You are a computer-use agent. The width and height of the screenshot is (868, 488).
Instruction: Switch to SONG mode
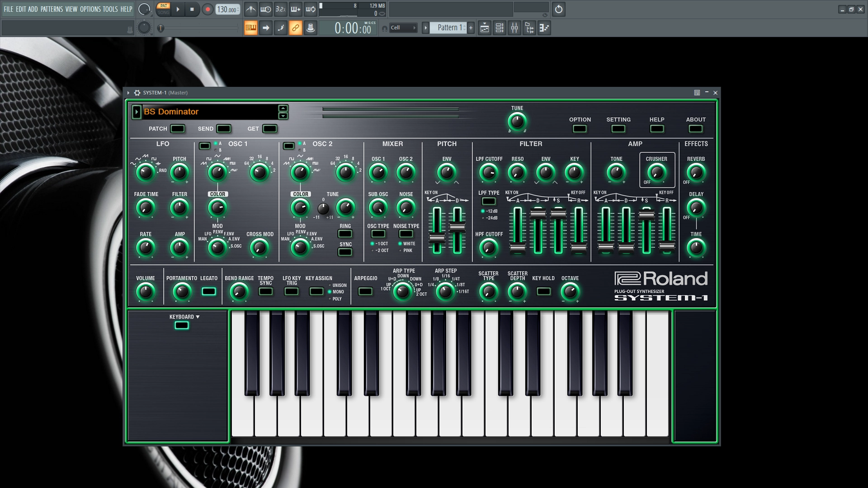point(164,13)
